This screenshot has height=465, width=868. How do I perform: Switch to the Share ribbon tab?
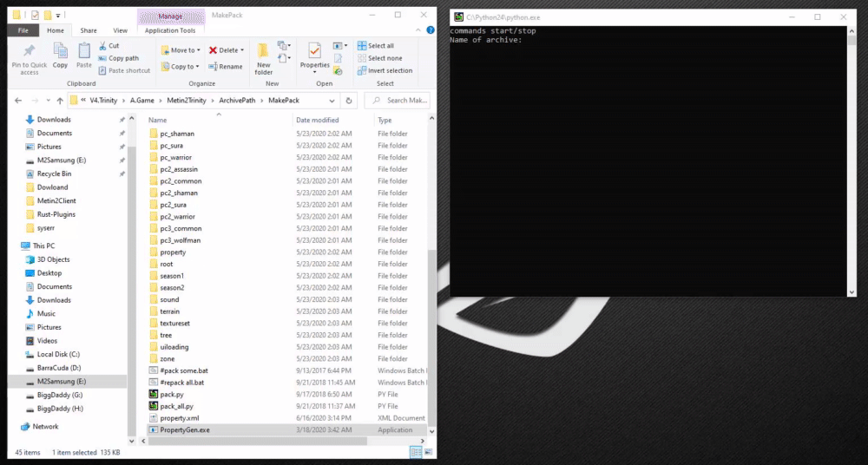click(89, 30)
